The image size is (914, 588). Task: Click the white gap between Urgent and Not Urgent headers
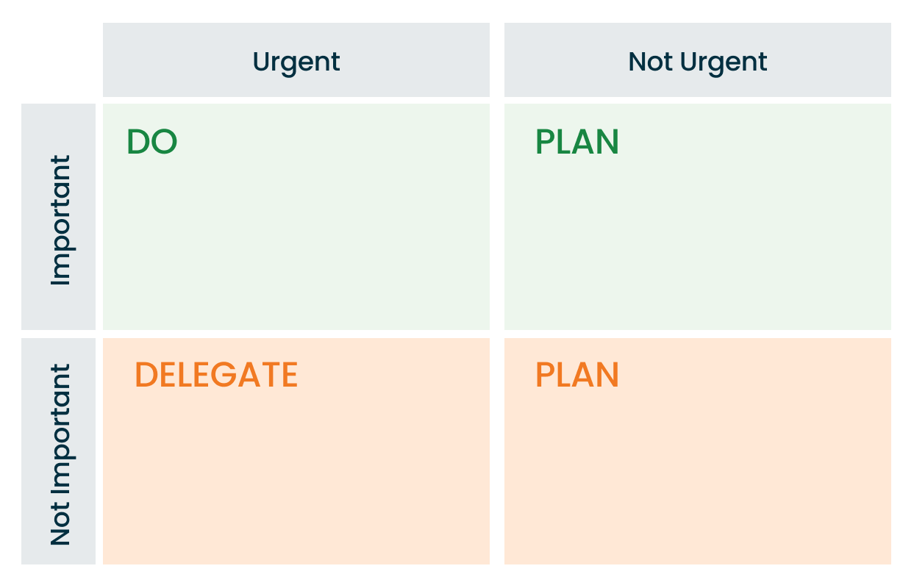pos(497,60)
